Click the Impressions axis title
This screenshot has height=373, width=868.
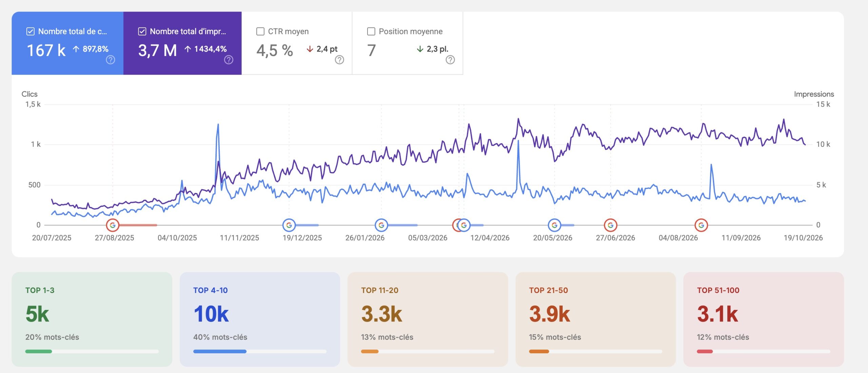point(814,94)
